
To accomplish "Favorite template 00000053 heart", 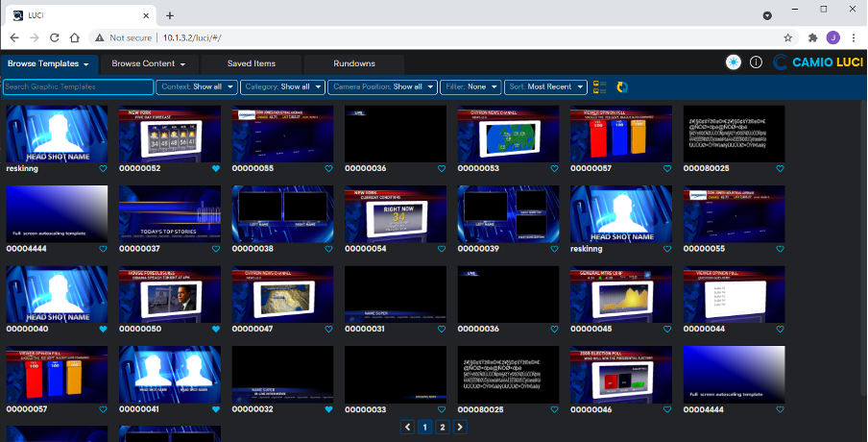I will click(554, 168).
